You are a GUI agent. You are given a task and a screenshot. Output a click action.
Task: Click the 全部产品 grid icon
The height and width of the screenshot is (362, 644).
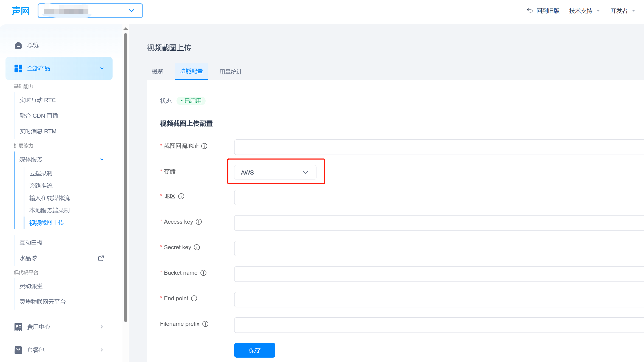[18, 68]
